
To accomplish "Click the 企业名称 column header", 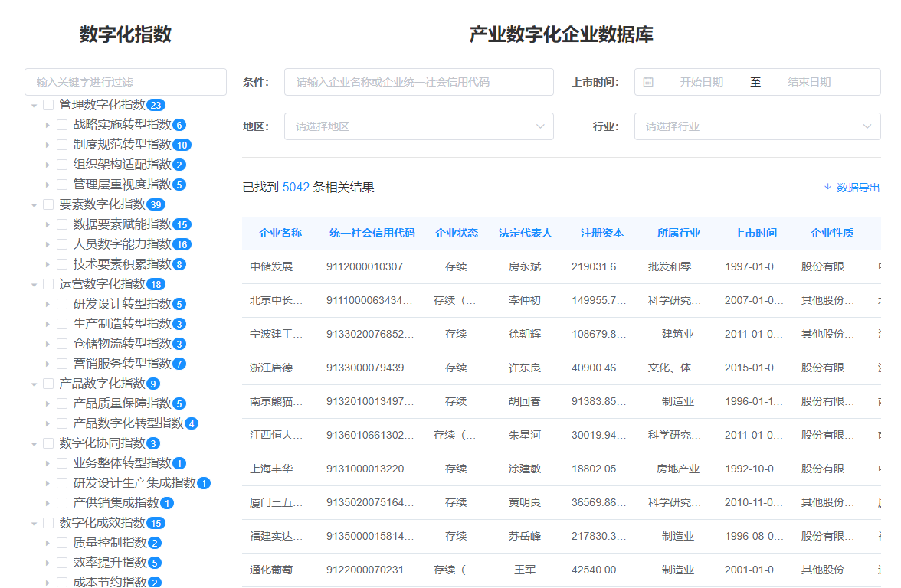I will (x=280, y=234).
